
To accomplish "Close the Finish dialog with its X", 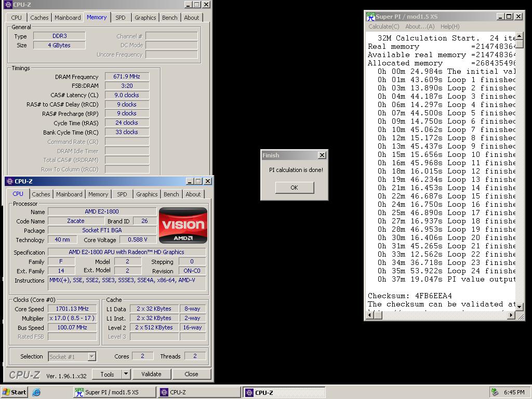I will pyautogui.click(x=322, y=155).
